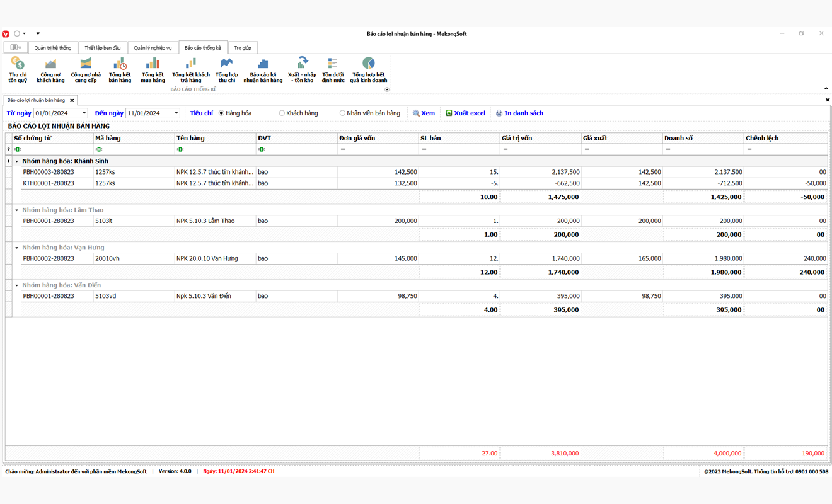Collapse the Lâm Thao product group
The width and height of the screenshot is (832, 504).
click(17, 210)
